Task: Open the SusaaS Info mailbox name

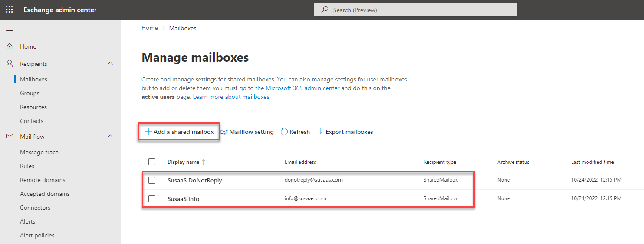Action: click(x=184, y=199)
